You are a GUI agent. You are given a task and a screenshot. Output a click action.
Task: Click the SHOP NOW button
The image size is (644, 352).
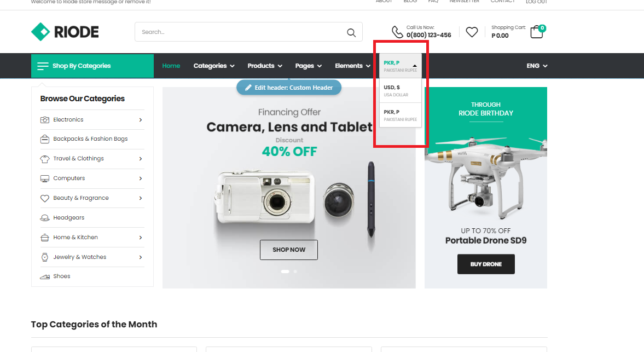pyautogui.click(x=289, y=250)
